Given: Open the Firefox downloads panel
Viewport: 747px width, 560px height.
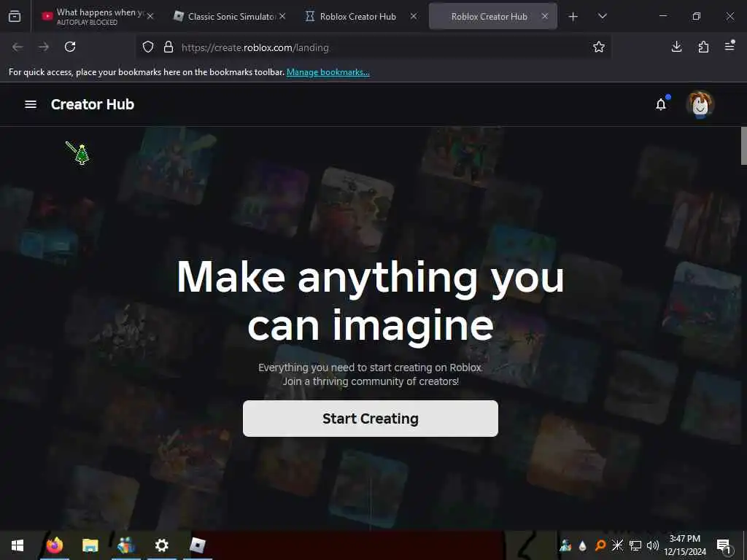Looking at the screenshot, I should coord(676,46).
